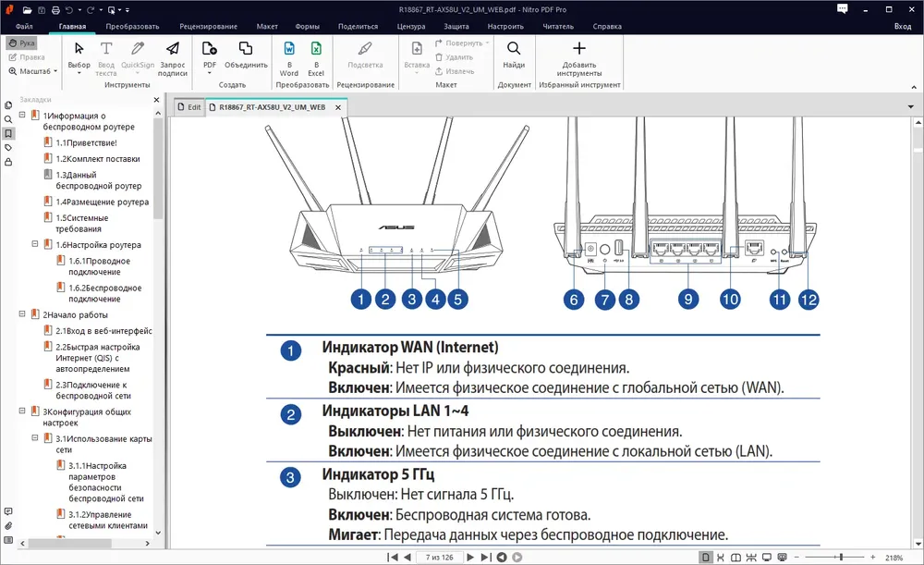The image size is (924, 565).
Task: Click the Объединить combine files icon
Action: [x=246, y=48]
